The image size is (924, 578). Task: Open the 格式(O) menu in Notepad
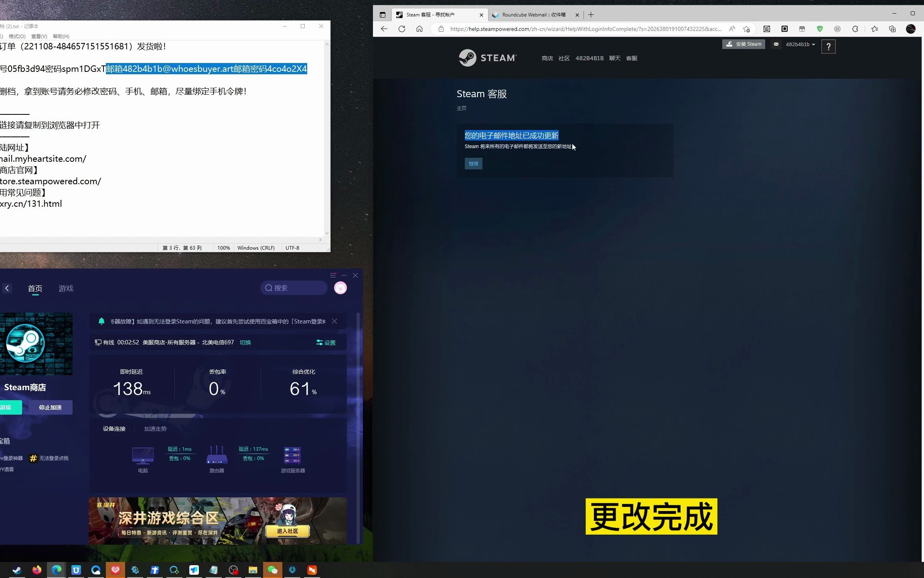(x=17, y=37)
